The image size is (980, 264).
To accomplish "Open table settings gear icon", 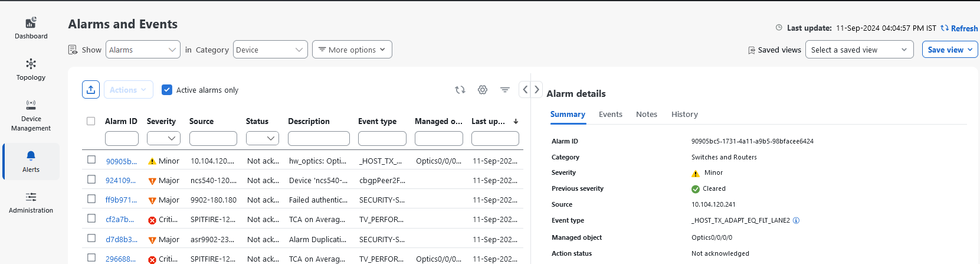I will 483,90.
